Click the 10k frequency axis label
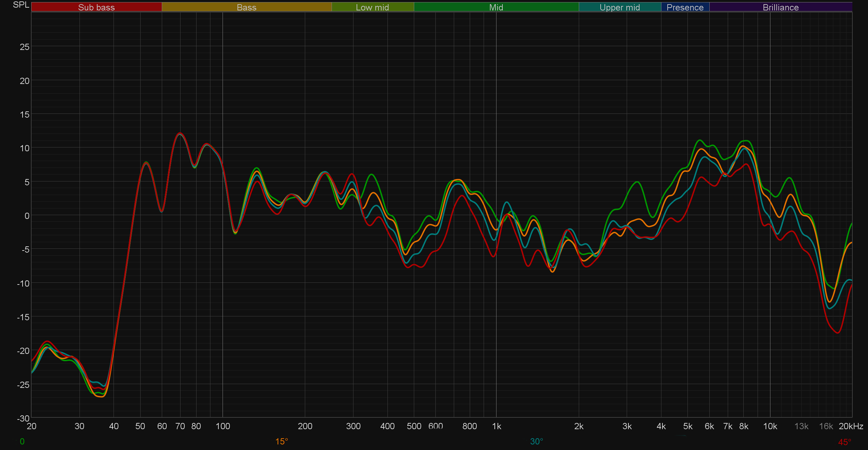Viewport: 868px width, 450px height. pos(770,426)
